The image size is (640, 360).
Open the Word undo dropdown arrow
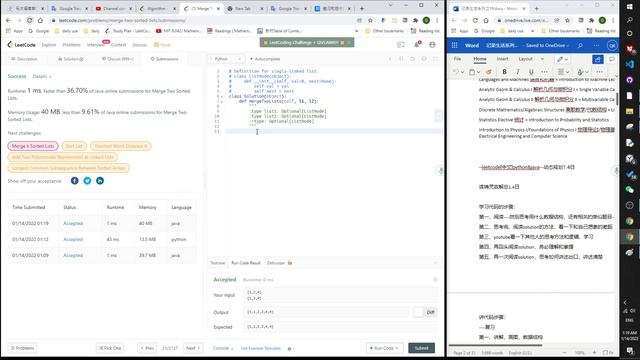point(462,72)
